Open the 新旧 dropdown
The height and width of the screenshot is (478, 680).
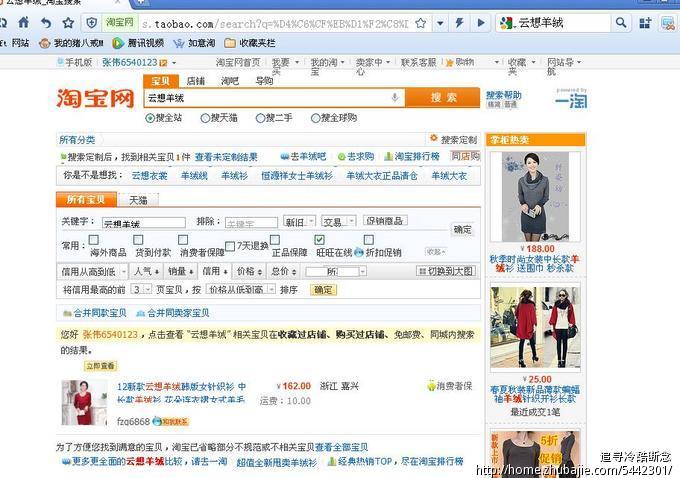pyautogui.click(x=299, y=222)
